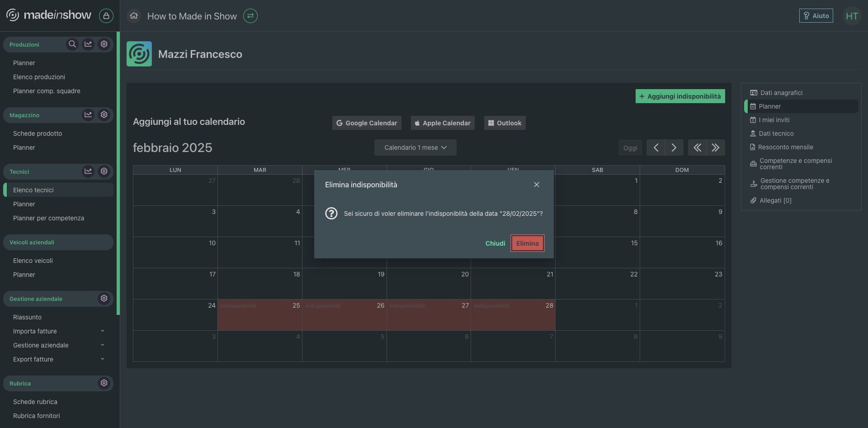
Task: Open Dati anagrafici tab
Action: 781,93
